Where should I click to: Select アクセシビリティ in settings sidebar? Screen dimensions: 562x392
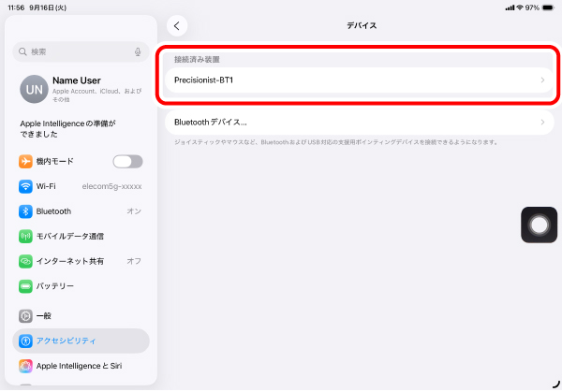click(x=81, y=341)
